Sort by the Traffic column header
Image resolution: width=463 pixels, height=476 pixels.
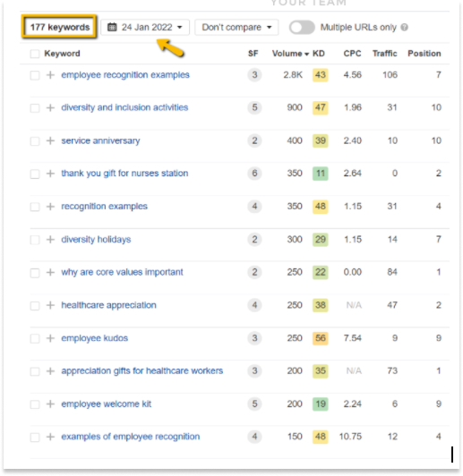tap(384, 54)
